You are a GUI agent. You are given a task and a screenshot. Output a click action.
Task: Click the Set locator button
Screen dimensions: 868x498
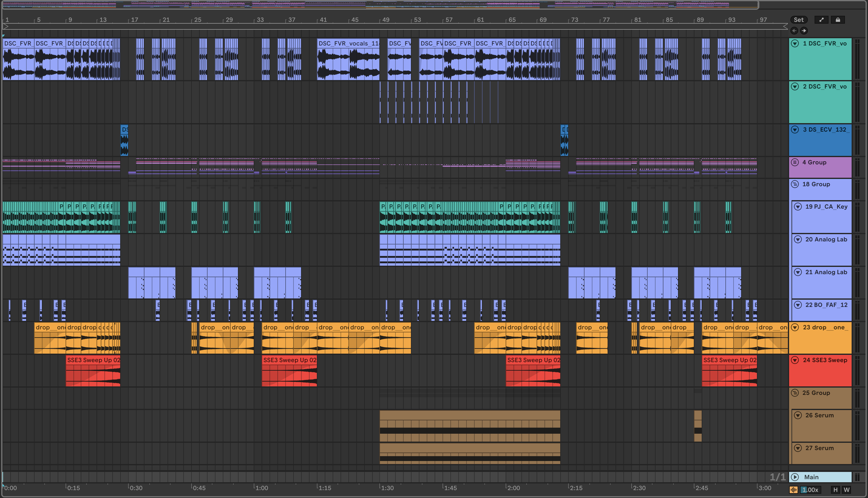[x=798, y=20]
